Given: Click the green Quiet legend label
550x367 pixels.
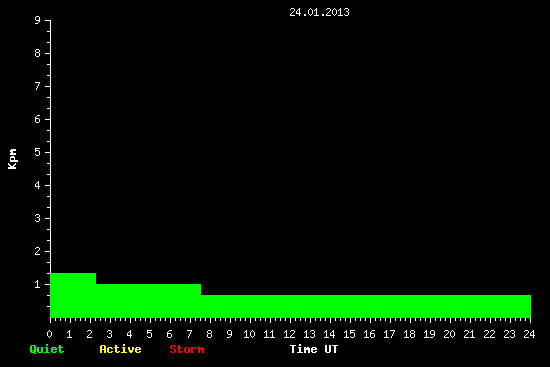Looking at the screenshot, I should pos(47,349).
